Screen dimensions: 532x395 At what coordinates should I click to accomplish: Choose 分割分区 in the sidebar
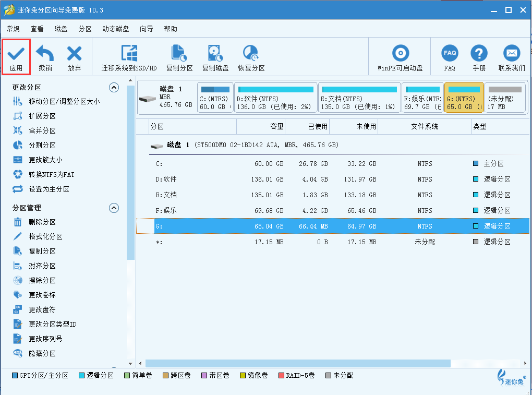pyautogui.click(x=34, y=145)
